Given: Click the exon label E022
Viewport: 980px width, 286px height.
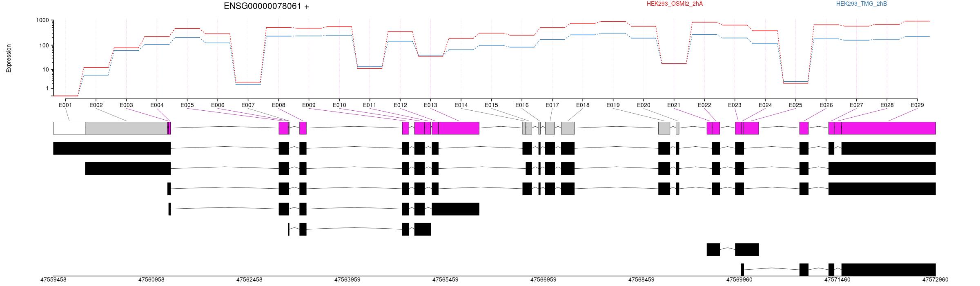Looking at the screenshot, I should (x=704, y=105).
